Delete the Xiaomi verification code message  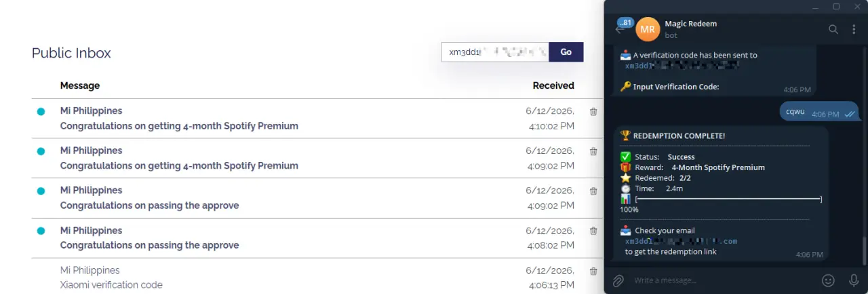593,271
